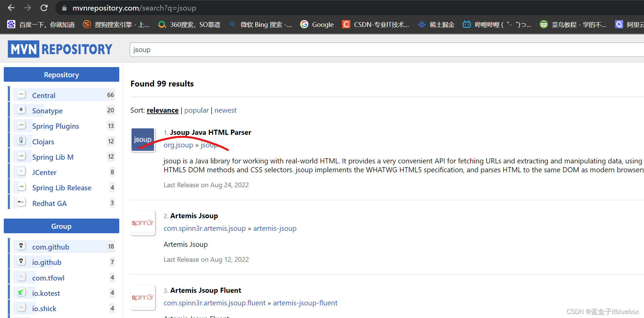Open the CSDN bookmark icon

click(346, 25)
